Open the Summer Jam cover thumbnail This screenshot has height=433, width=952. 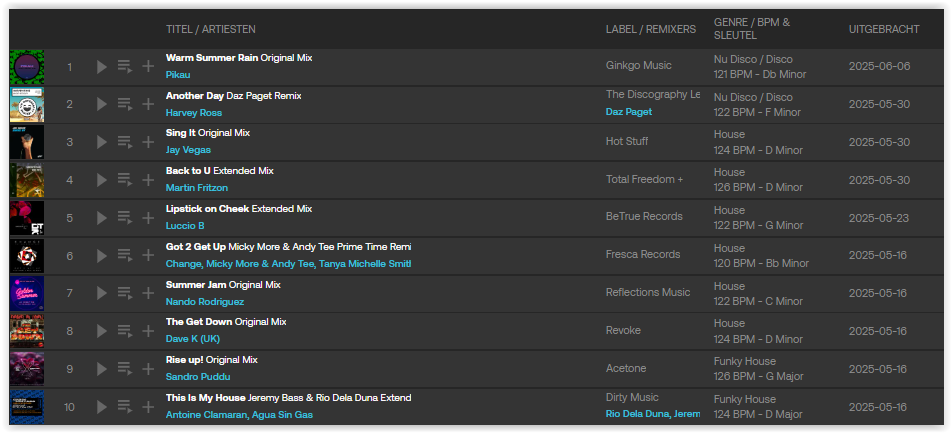click(27, 293)
